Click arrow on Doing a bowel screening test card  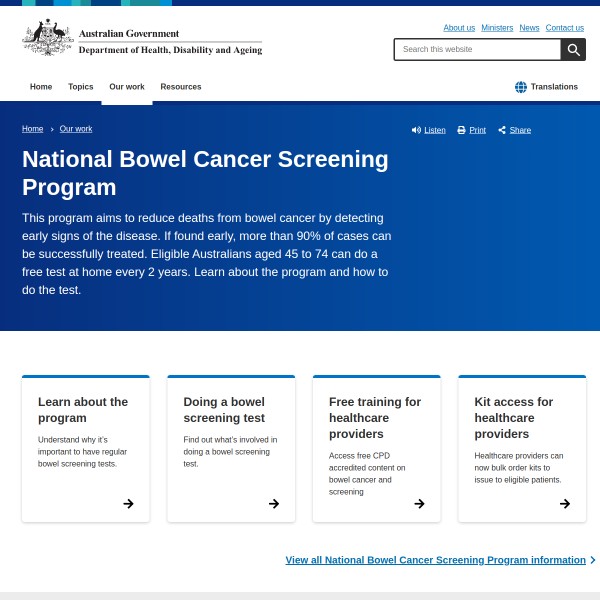pyautogui.click(x=274, y=504)
